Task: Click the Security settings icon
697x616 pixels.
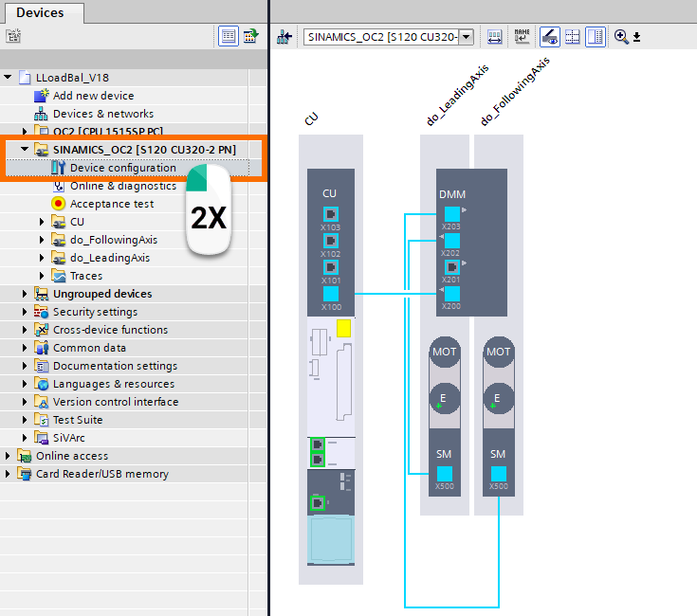Action: pyautogui.click(x=42, y=312)
